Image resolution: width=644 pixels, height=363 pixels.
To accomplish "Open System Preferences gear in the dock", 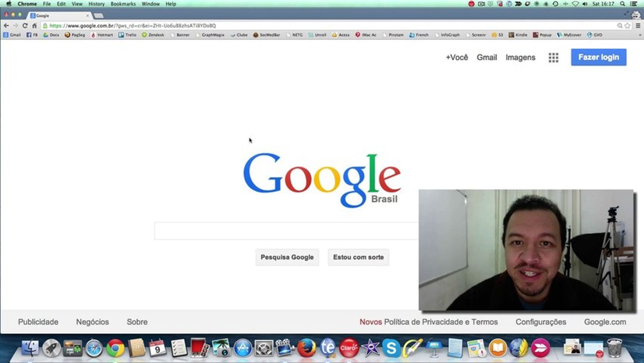I will [x=264, y=348].
